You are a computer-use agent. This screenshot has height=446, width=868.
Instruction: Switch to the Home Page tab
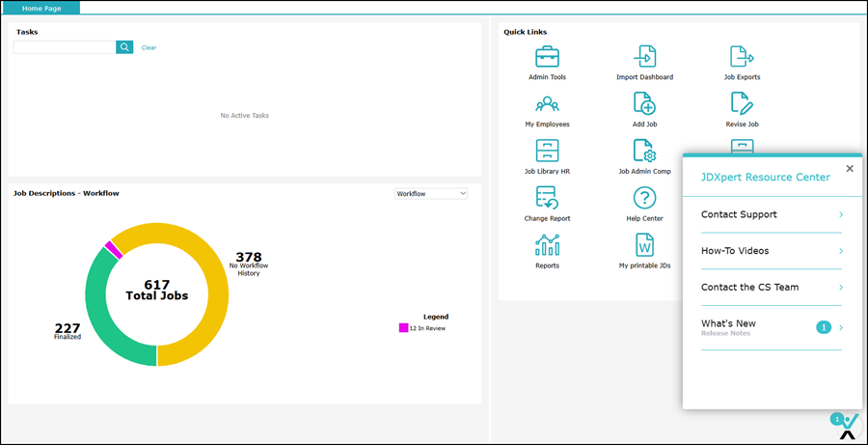tap(41, 8)
